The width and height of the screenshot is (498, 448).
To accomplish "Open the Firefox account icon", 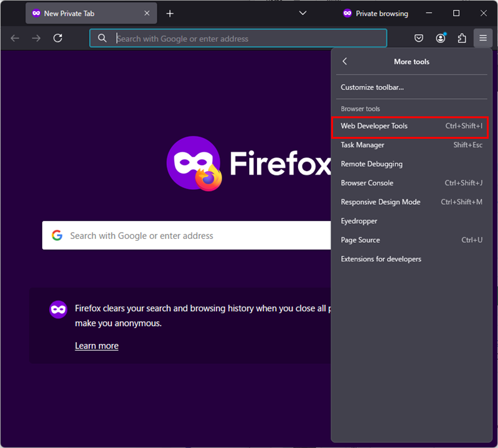I will pyautogui.click(x=441, y=39).
